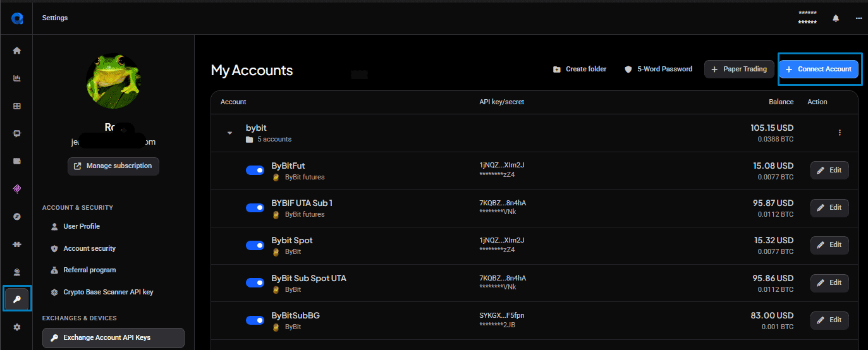Open the purple striped icon in sidebar
Image resolution: width=868 pixels, height=350 pixels.
[17, 188]
